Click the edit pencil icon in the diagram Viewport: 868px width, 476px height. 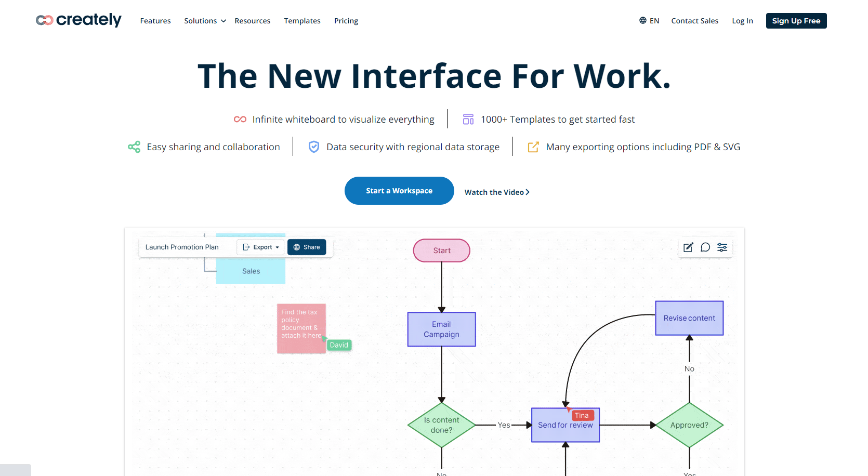click(688, 247)
